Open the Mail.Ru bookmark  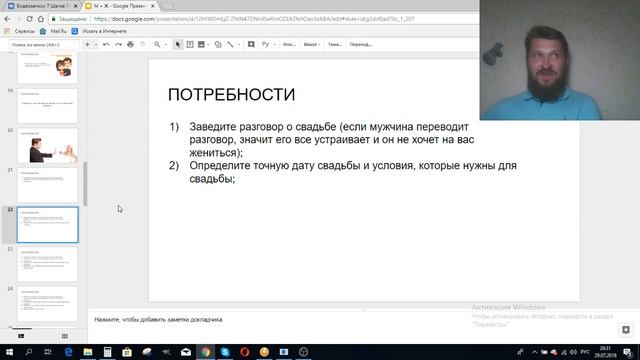click(53, 31)
